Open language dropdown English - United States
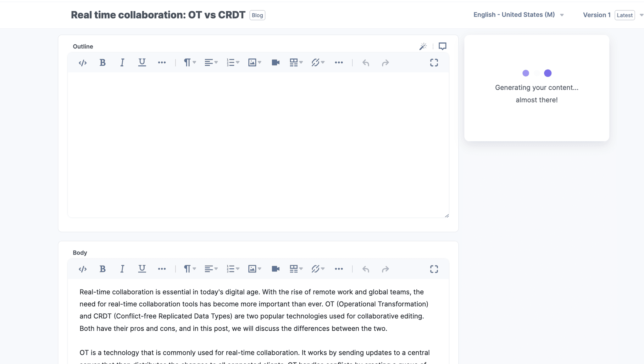The height and width of the screenshot is (364, 644). 518,15
